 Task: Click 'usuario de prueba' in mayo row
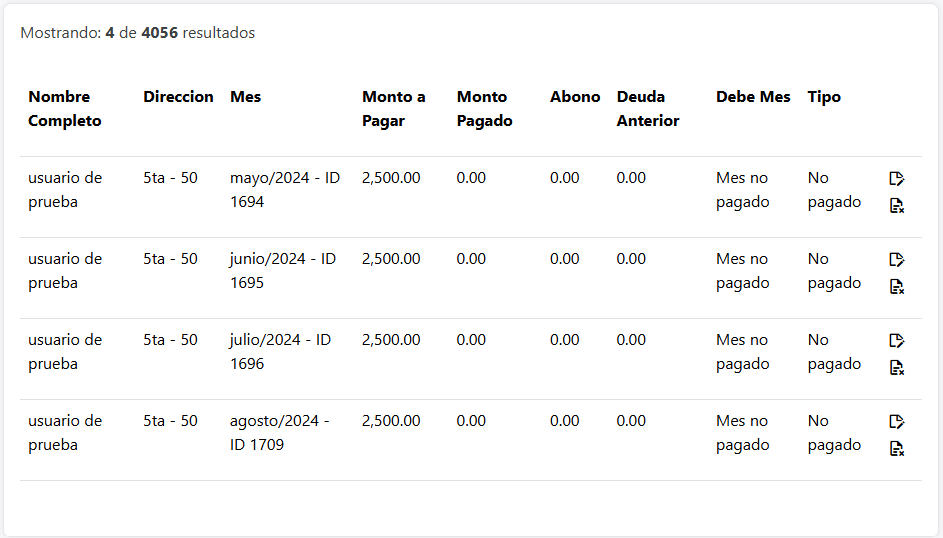[65, 190]
